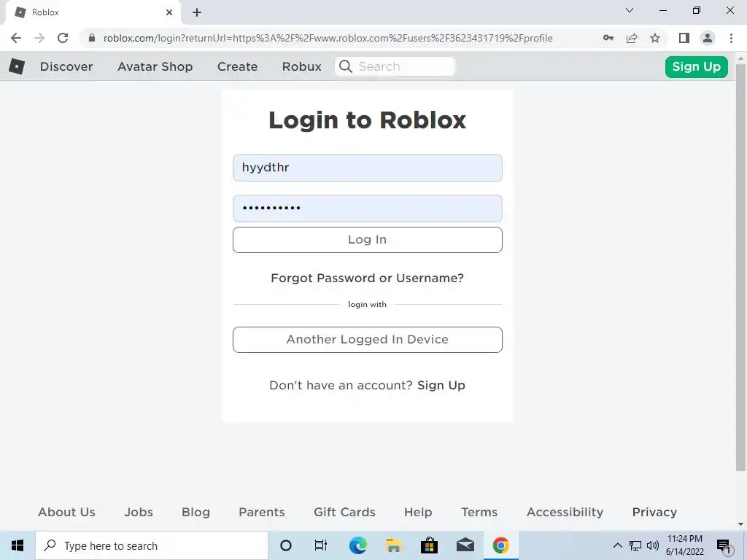Click the Roblox logo in the navbar
Image resolution: width=747 pixels, height=560 pixels.
coord(17,66)
